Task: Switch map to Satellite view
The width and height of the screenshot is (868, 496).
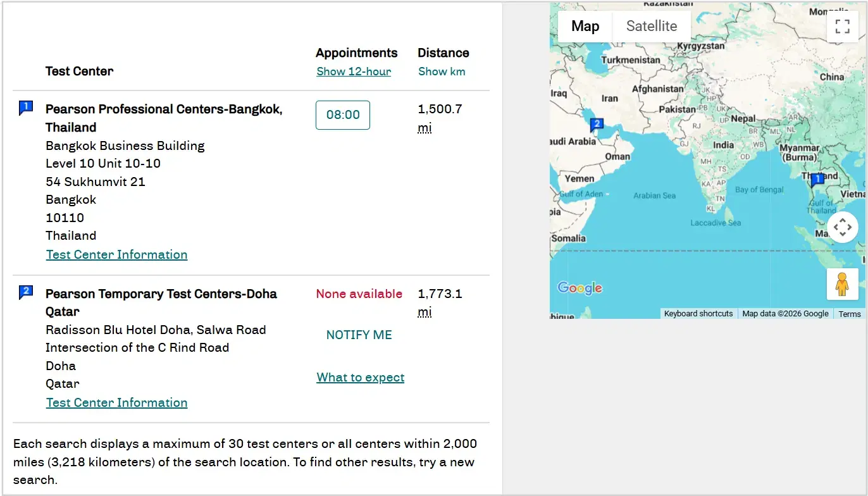Action: click(652, 26)
